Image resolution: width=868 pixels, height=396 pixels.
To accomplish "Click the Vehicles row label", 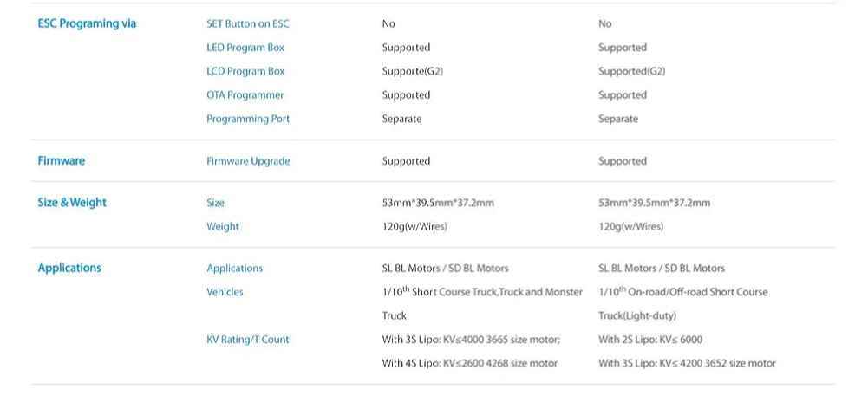I will tap(225, 292).
